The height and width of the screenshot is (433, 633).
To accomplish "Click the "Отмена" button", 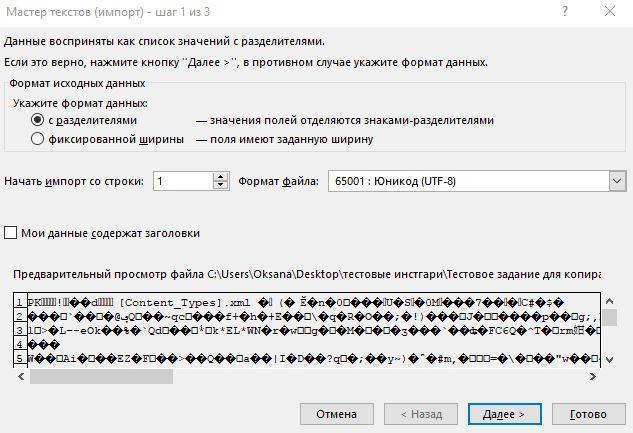I will 337,413.
